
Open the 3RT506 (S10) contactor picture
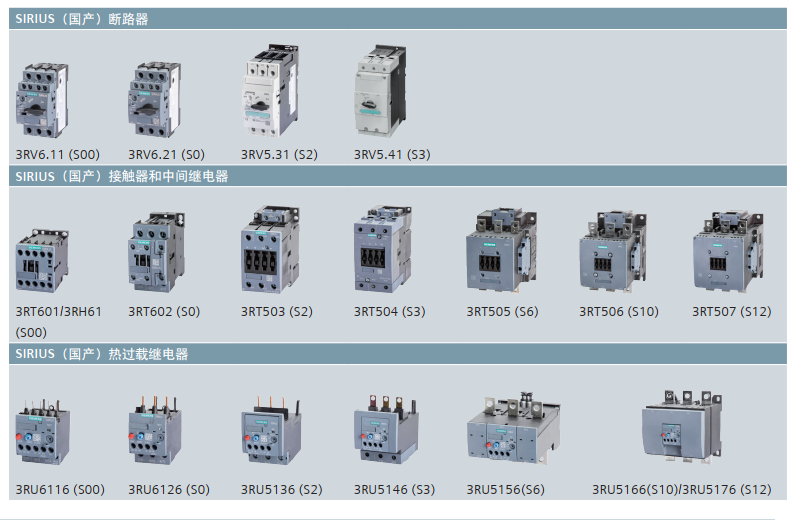(613, 251)
